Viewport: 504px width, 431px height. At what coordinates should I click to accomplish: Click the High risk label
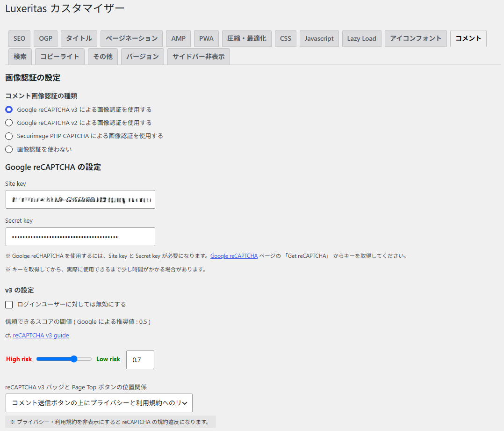coord(19,359)
